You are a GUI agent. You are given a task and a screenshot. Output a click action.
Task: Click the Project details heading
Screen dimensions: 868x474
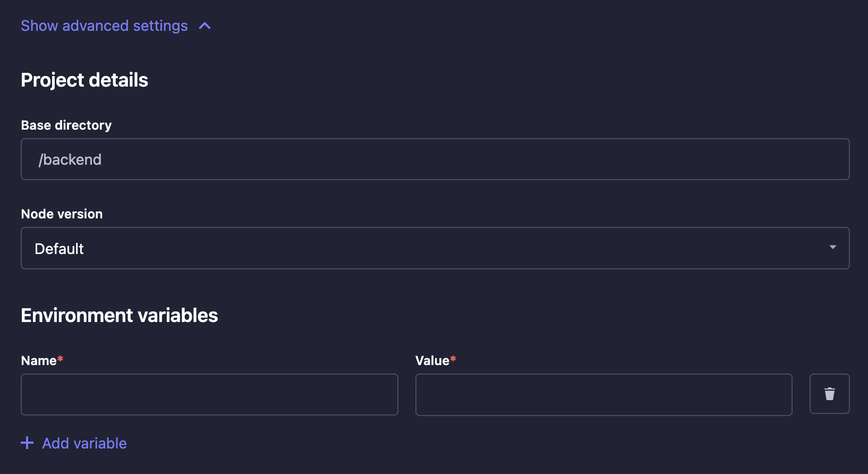84,80
